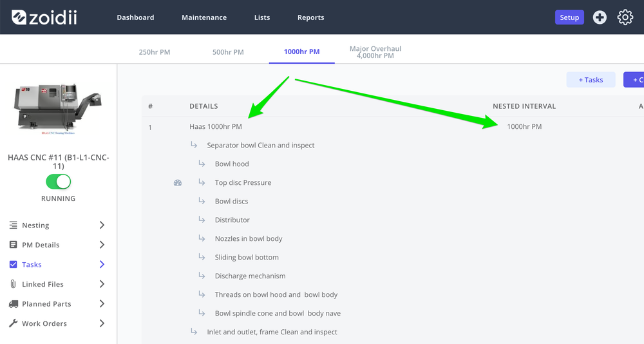
Task: Click sub-task arrow icon beside Bowl hood
Action: pos(202,163)
